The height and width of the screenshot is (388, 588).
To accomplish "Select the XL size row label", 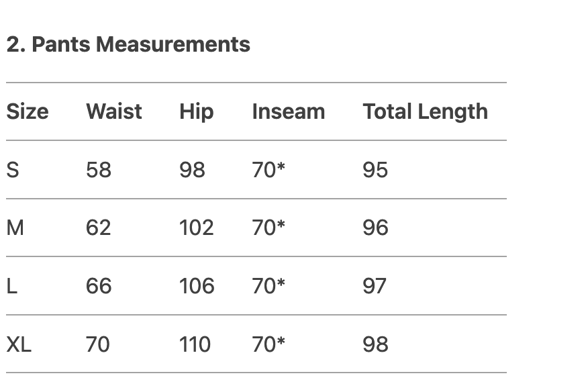I will (x=19, y=344).
